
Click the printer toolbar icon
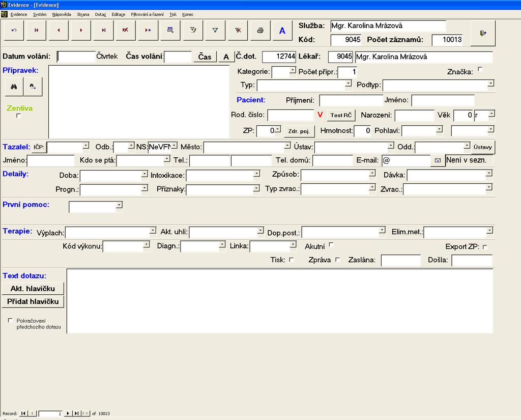pos(260,30)
